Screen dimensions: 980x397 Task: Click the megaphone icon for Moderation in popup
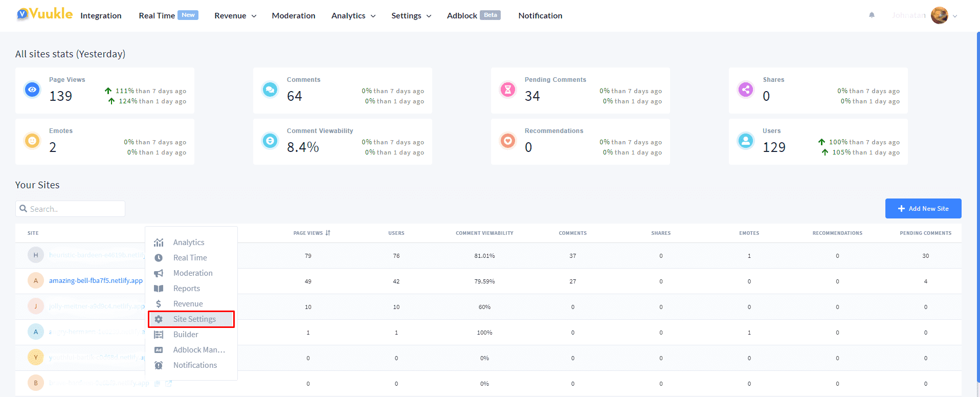[x=159, y=273]
